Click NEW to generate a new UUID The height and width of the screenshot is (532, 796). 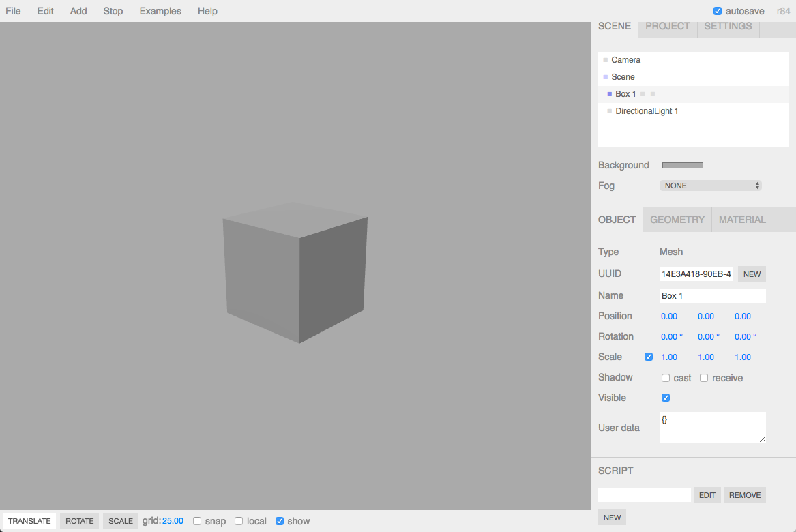(752, 274)
